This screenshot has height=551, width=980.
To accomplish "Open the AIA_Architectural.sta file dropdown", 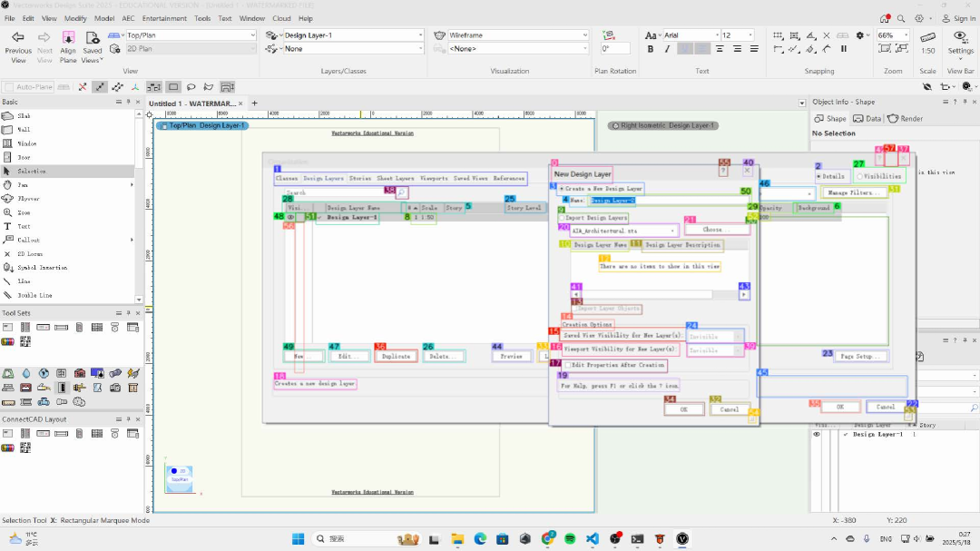I will point(671,231).
